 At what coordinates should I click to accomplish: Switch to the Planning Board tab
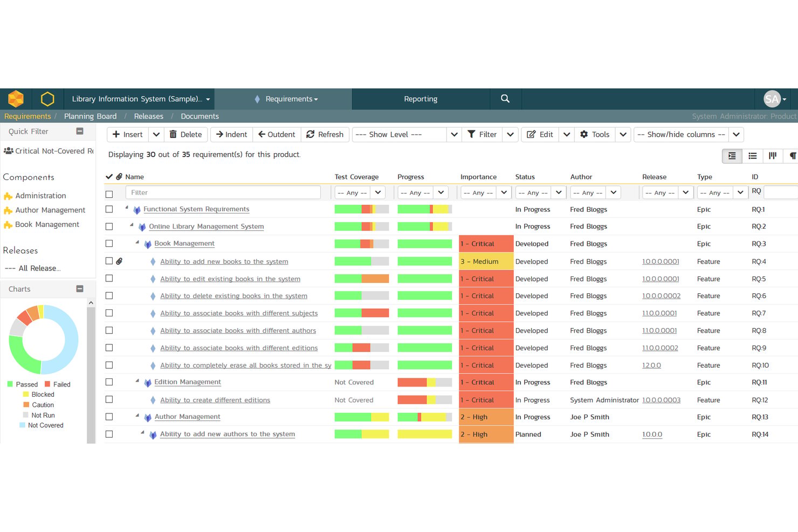(x=90, y=116)
